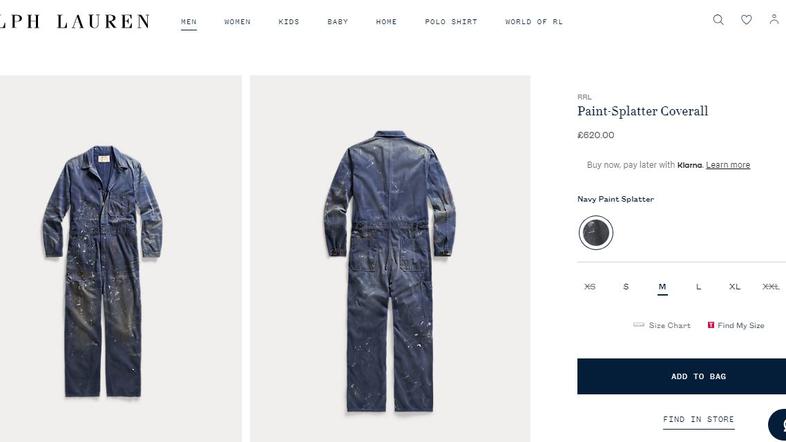Open the search icon in header
The width and height of the screenshot is (786, 442).
tap(718, 20)
